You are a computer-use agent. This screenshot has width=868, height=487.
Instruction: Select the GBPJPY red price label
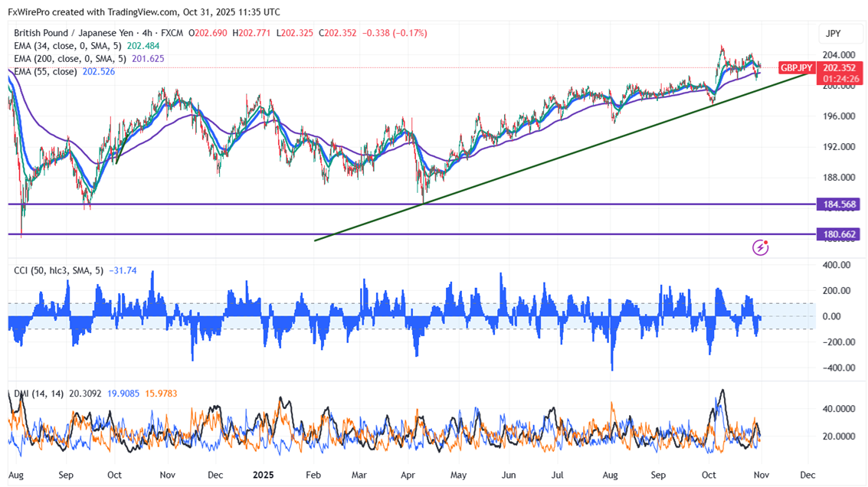[797, 67]
